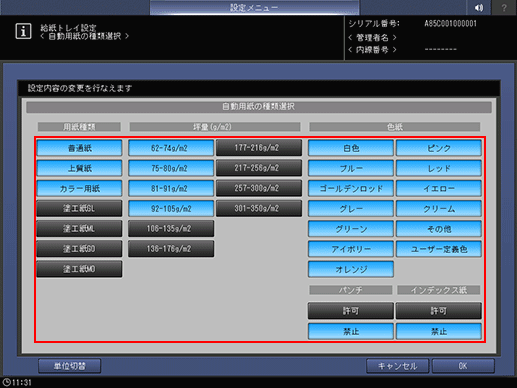Enable the 136-176g/m2 weight option
Image resolution: width=517 pixels, height=388 pixels.
(x=171, y=249)
